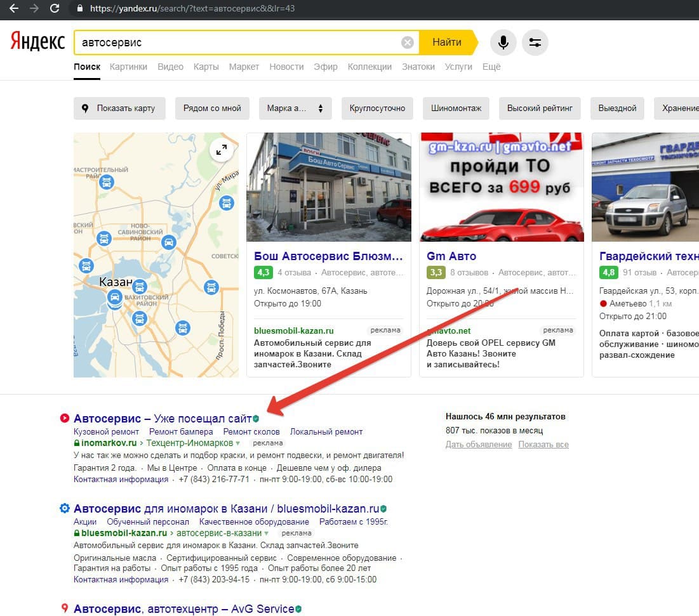Click car pin in Авиастроительный район
The image size is (699, 616).
[x=106, y=182]
